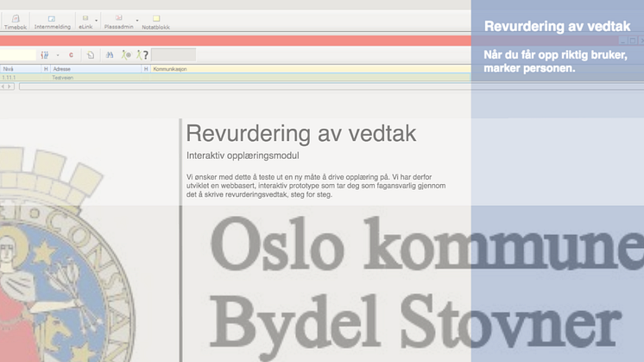Click the left scroll arrow
This screenshot has height=362, width=644.
point(3,86)
